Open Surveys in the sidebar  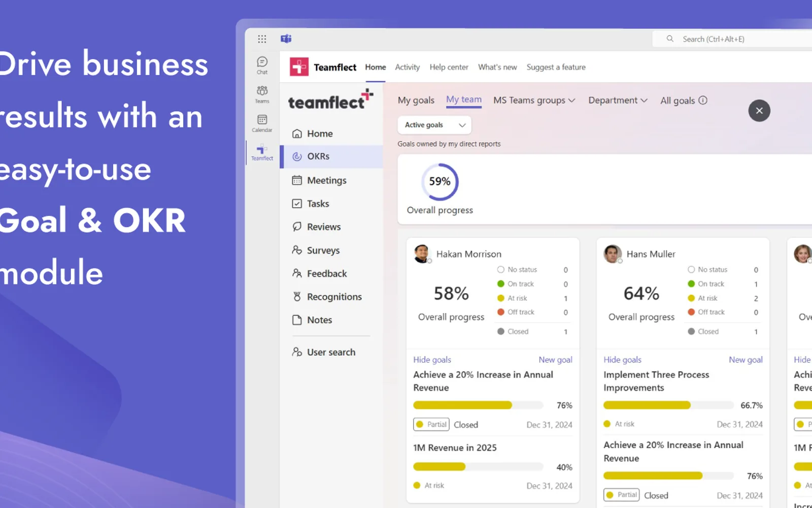(331, 250)
